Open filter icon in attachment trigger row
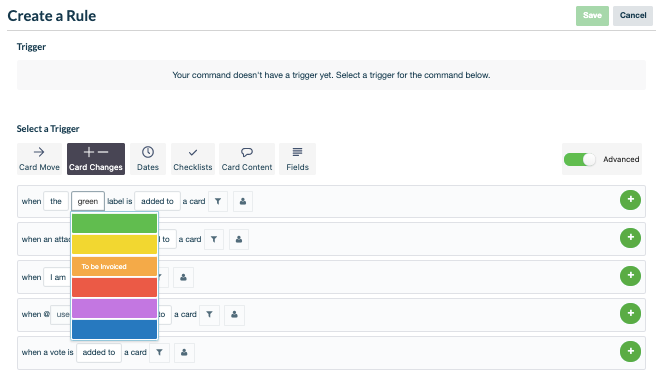669x378 pixels. click(214, 239)
